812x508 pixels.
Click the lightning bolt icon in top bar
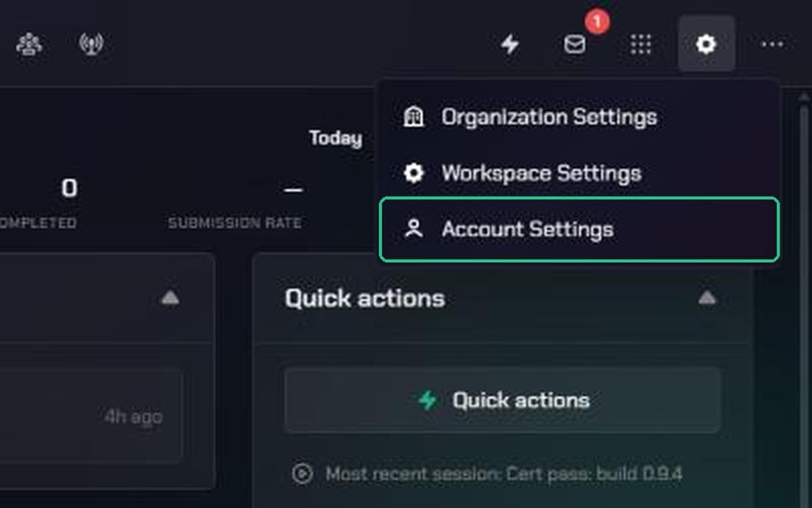click(x=510, y=45)
